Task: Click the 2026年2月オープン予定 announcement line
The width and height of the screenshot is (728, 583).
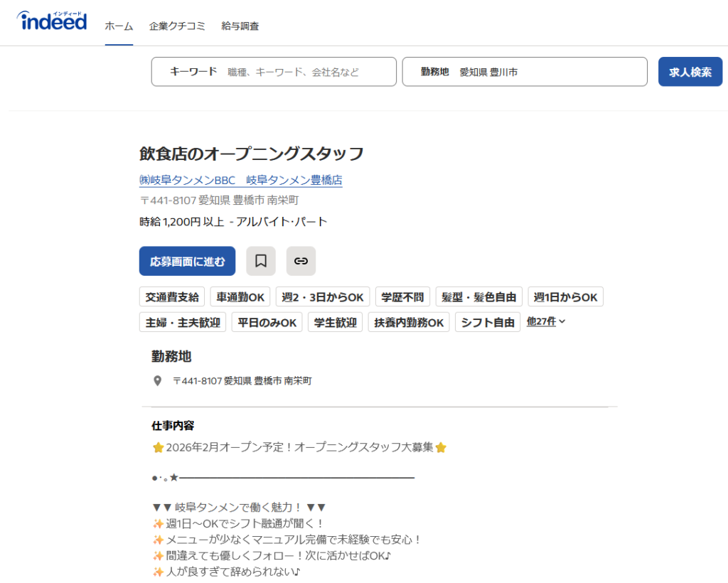Action: tap(299, 447)
